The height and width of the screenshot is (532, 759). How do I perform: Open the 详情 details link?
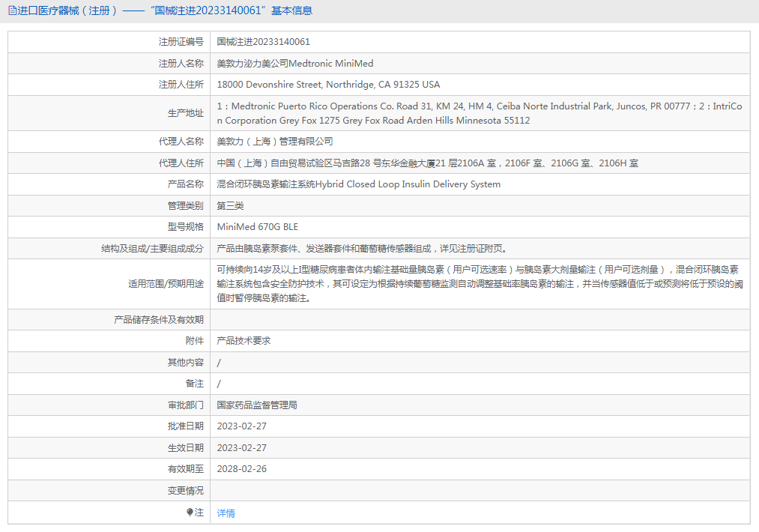coord(226,513)
